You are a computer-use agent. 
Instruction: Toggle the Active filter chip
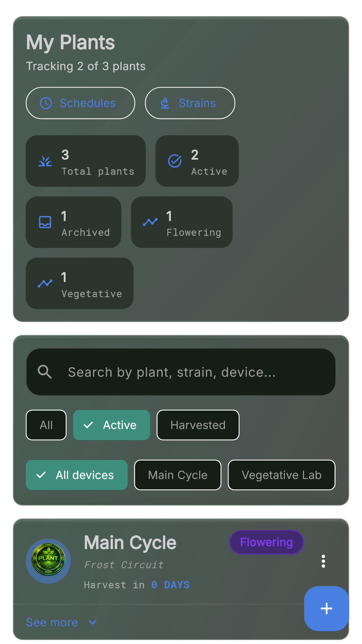(112, 425)
